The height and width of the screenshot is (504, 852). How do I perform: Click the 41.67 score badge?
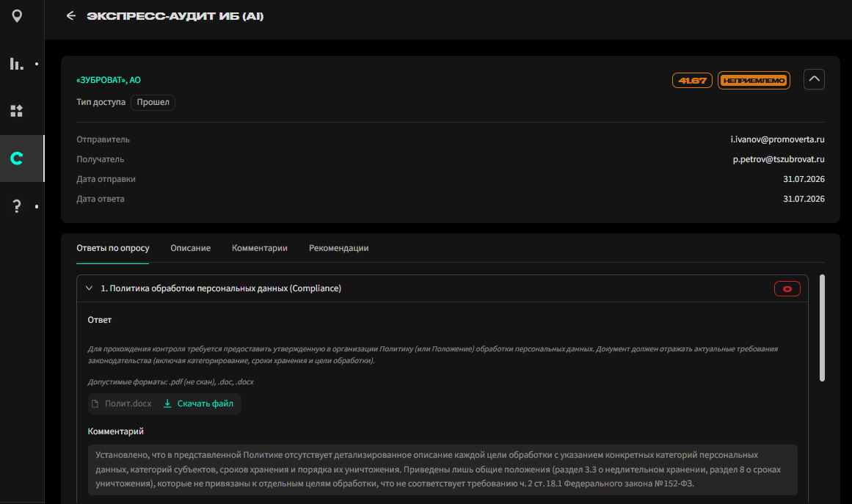692,81
